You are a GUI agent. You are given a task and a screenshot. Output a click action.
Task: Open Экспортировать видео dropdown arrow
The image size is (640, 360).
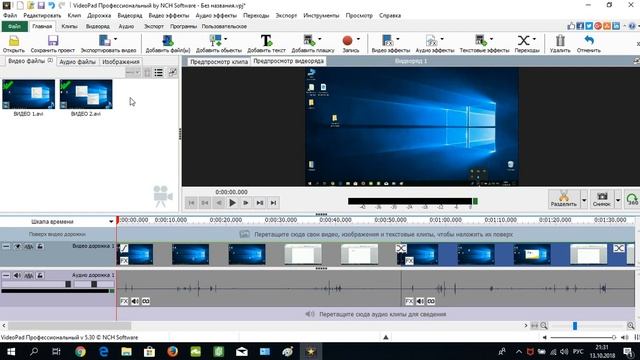pos(116,39)
